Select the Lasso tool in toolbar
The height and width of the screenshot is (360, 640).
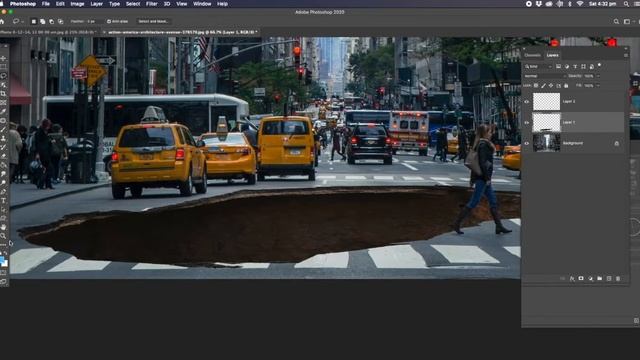(x=3, y=76)
